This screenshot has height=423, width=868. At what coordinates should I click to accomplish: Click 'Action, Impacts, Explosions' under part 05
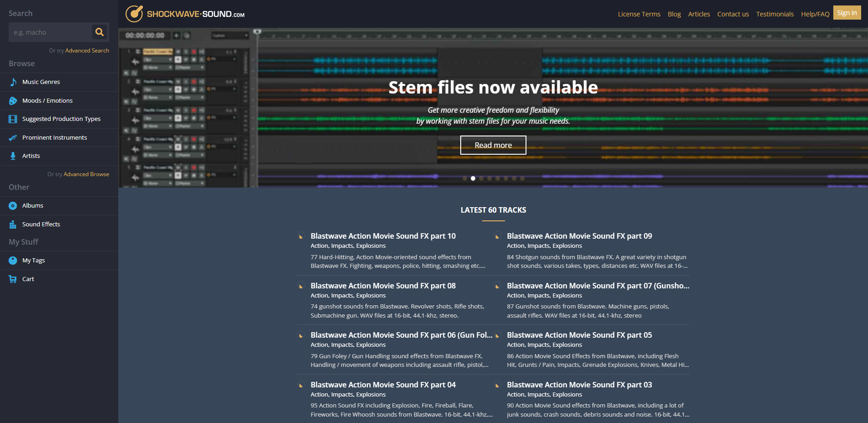(x=544, y=345)
